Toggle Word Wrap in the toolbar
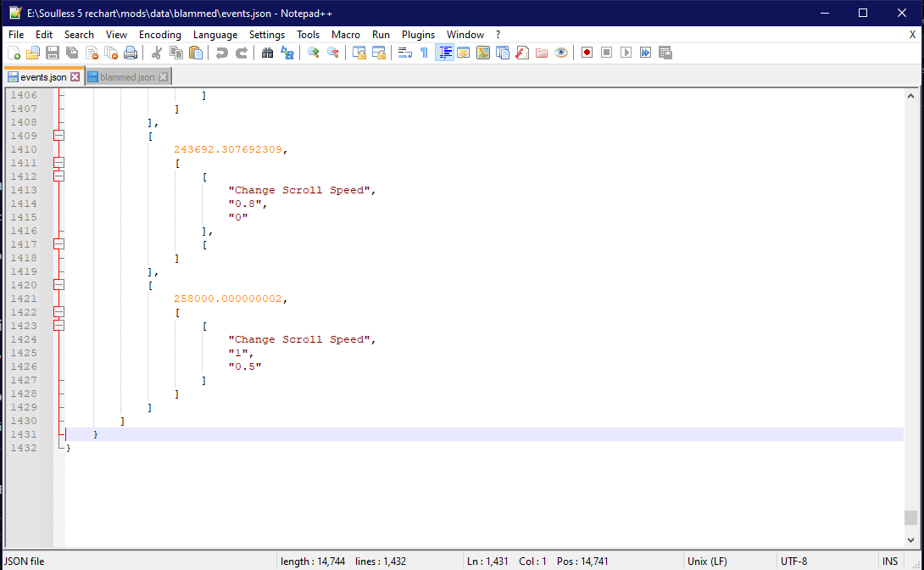Screen dimensions: 924x570 pos(404,52)
